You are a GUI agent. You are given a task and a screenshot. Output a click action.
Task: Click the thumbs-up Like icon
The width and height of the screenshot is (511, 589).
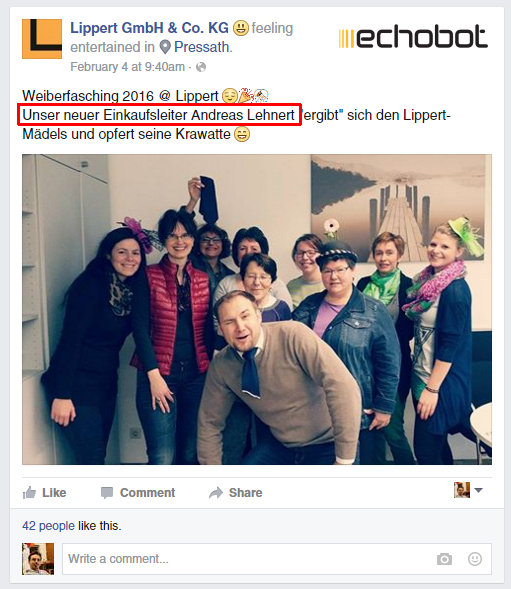click(x=29, y=492)
